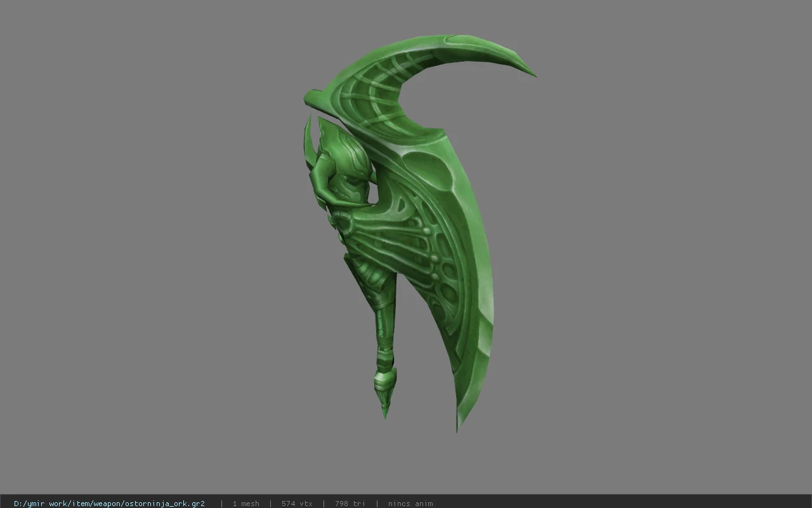Click the file path ostorninja_ork.gr2 in status bar

pyautogui.click(x=109, y=504)
